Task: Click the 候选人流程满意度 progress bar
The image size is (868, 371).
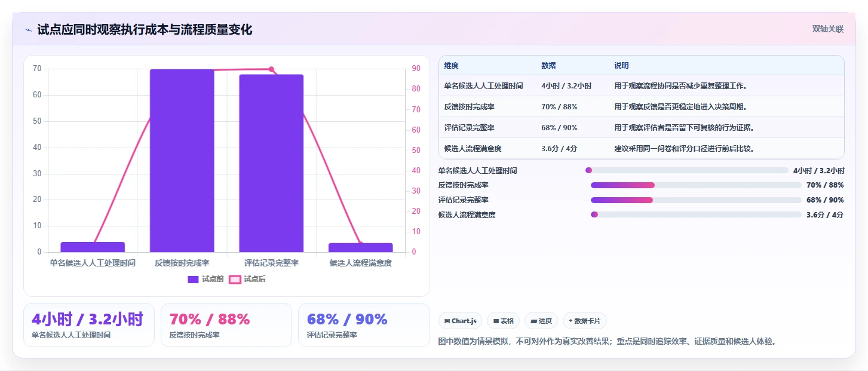Action: [696, 214]
